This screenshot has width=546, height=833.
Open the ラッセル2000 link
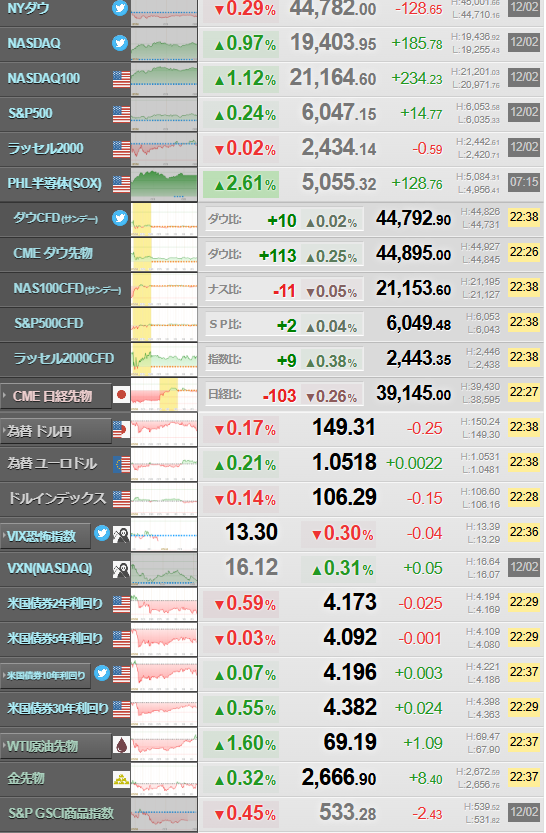point(46,148)
